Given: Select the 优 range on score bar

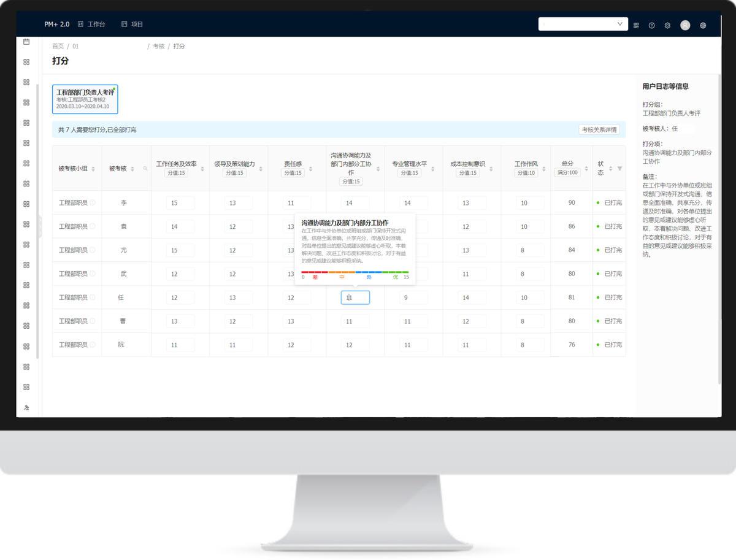Looking at the screenshot, I should point(395,277).
